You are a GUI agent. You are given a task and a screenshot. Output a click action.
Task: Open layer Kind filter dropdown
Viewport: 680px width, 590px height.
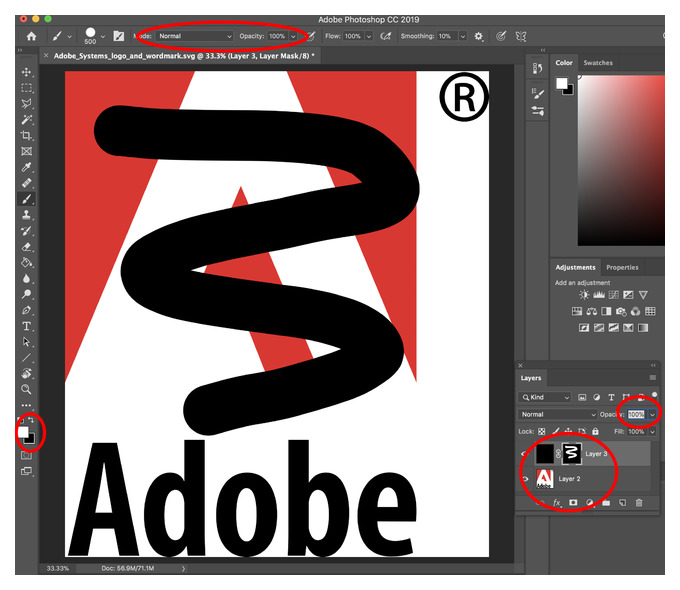point(545,397)
